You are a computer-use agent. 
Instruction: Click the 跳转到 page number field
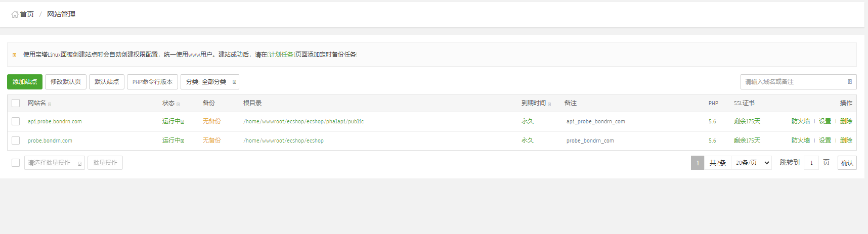point(811,163)
